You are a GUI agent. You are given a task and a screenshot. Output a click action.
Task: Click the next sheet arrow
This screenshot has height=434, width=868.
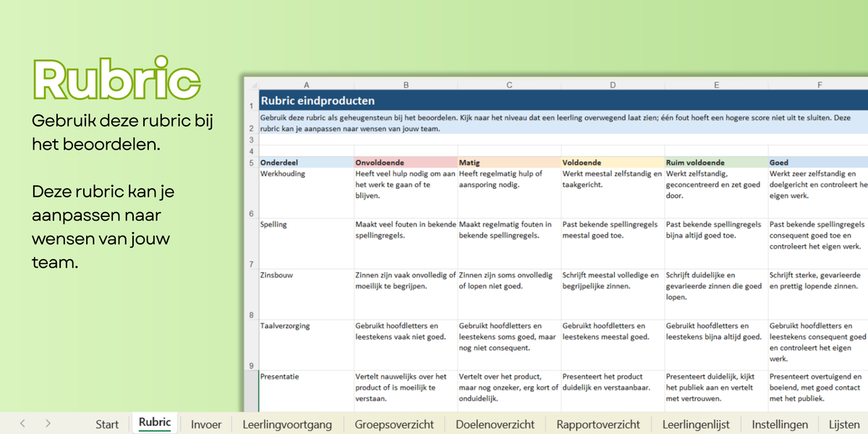pos(48,424)
